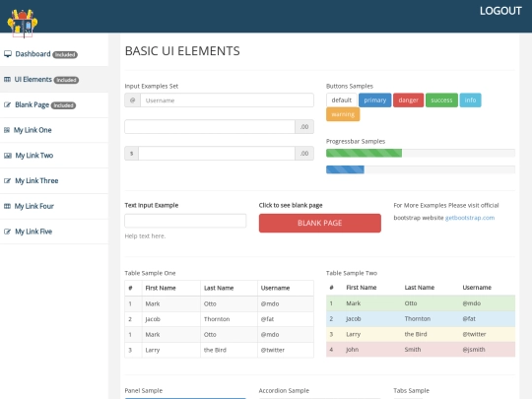Click @fat in Table Sample One
Image resolution: width=532 pixels, height=399 pixels.
(x=267, y=319)
